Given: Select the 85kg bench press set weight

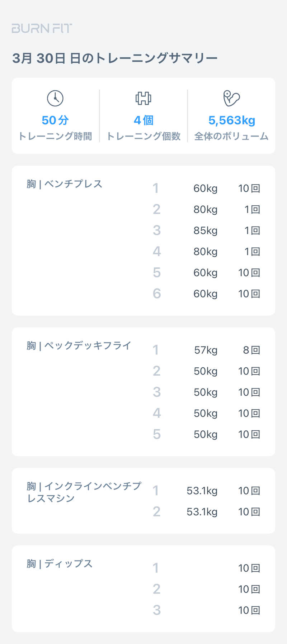Looking at the screenshot, I should (205, 230).
